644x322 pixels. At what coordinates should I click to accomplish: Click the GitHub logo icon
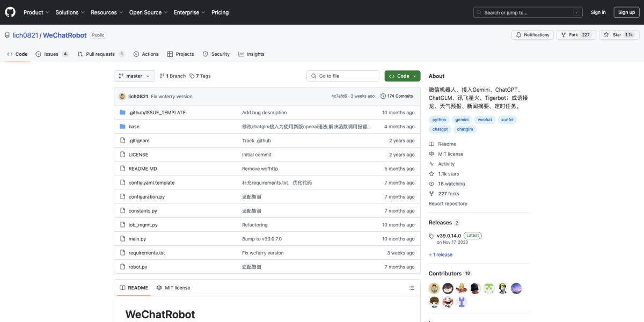(11, 12)
